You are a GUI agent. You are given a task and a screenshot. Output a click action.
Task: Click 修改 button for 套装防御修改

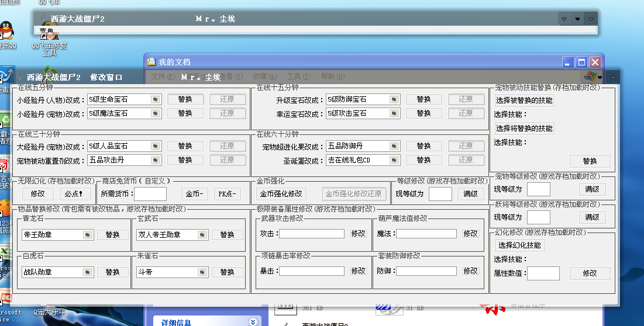tap(471, 270)
